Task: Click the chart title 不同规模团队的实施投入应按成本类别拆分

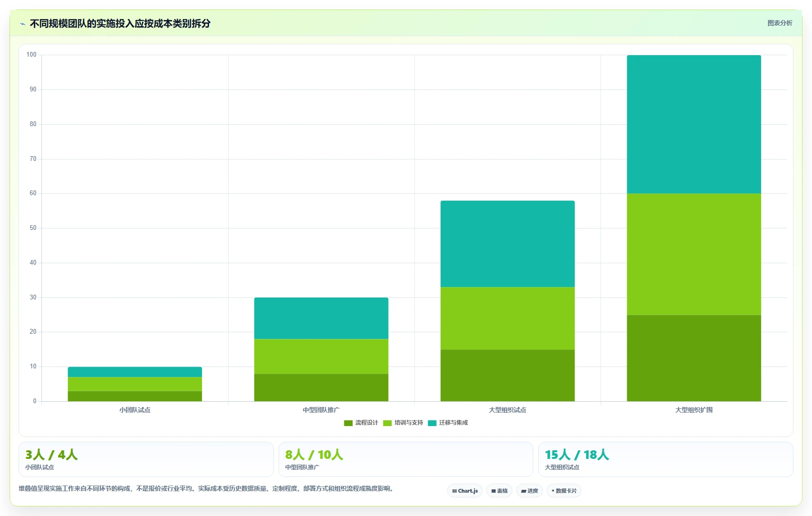Action: tap(120, 23)
